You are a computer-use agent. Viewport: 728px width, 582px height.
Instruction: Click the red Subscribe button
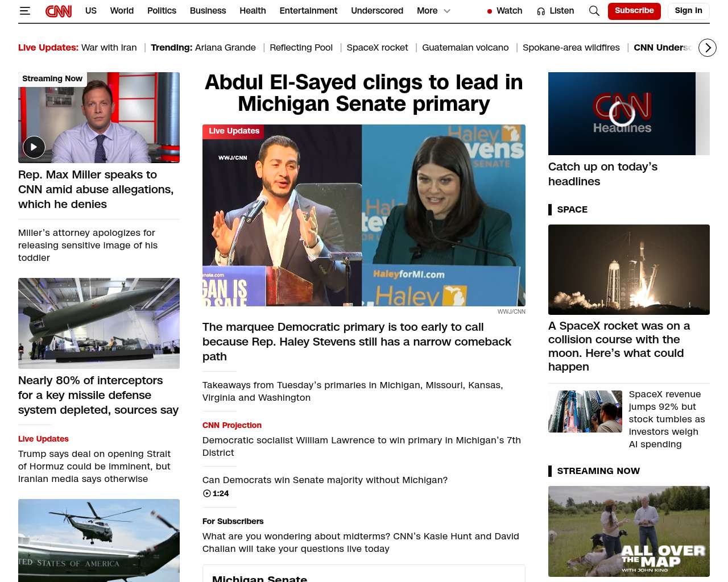click(x=634, y=11)
